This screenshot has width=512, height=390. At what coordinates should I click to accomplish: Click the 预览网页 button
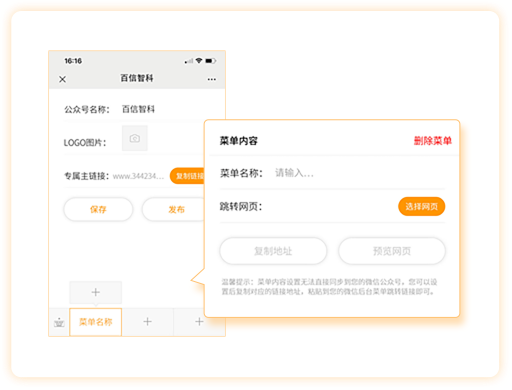click(392, 251)
